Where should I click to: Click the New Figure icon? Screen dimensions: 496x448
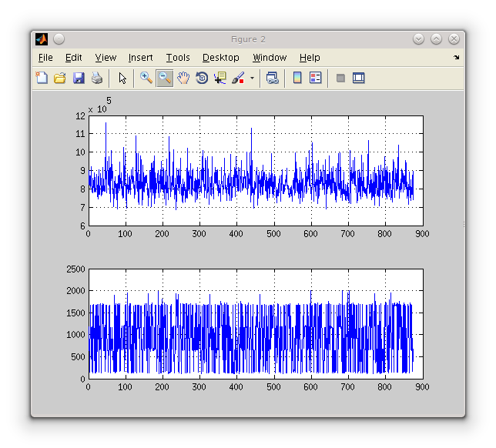tap(42, 78)
